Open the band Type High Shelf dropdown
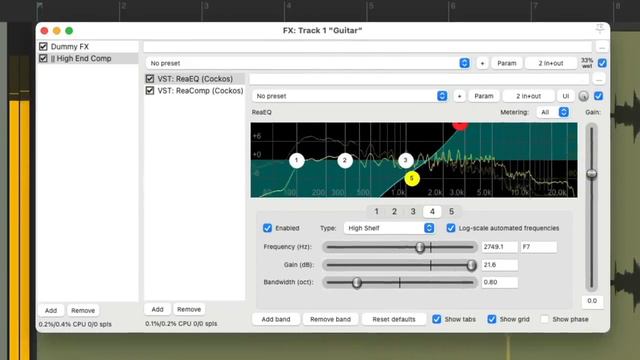Screen dimensions: 640x360 [389, 228]
